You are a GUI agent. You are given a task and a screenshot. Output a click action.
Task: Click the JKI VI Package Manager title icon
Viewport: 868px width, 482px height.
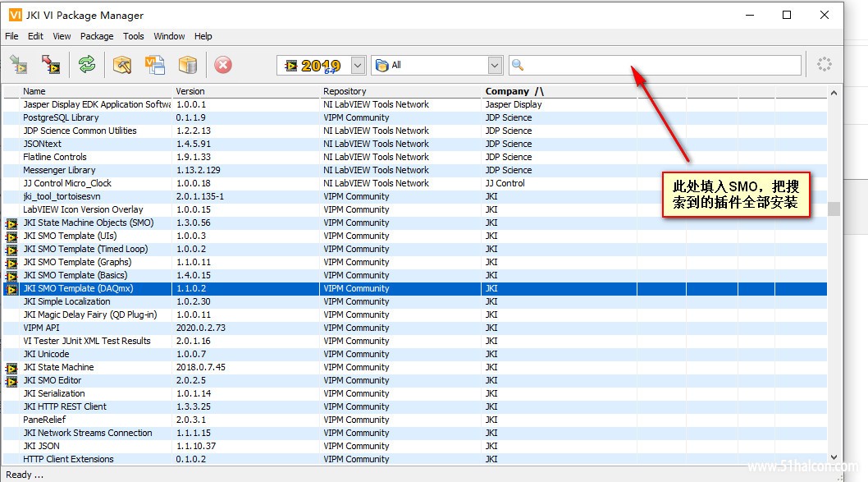(15, 15)
